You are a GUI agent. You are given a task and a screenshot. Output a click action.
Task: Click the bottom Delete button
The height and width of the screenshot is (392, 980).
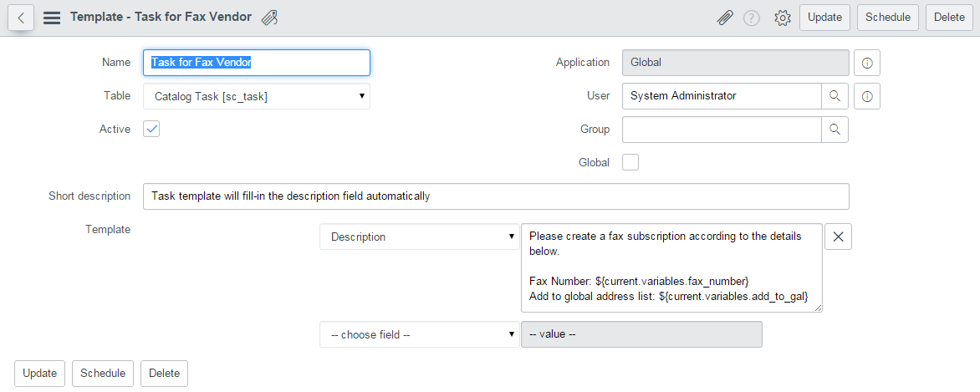(164, 374)
